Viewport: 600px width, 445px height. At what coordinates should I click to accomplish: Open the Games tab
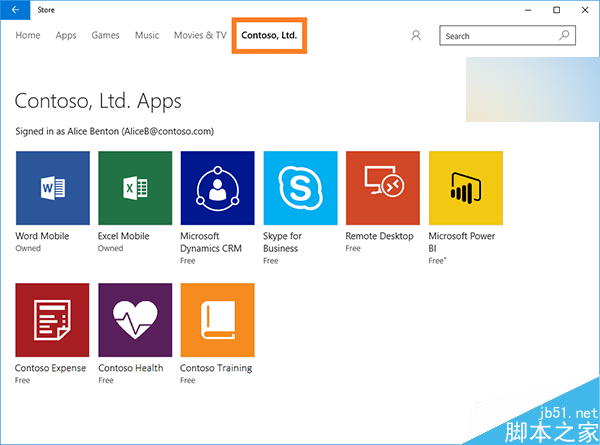[x=105, y=36]
